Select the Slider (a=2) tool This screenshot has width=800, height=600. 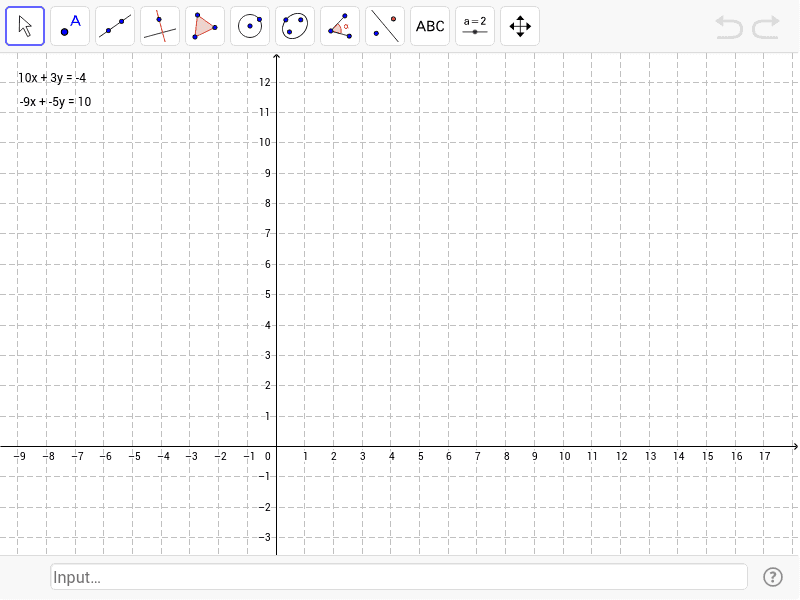pyautogui.click(x=474, y=25)
